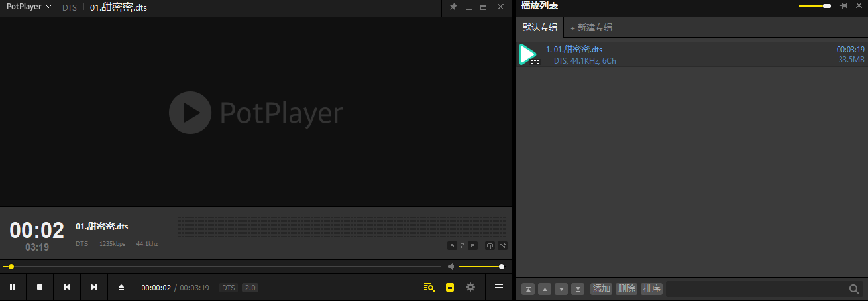Skip to the previous track
868x301 pixels.
(67, 287)
